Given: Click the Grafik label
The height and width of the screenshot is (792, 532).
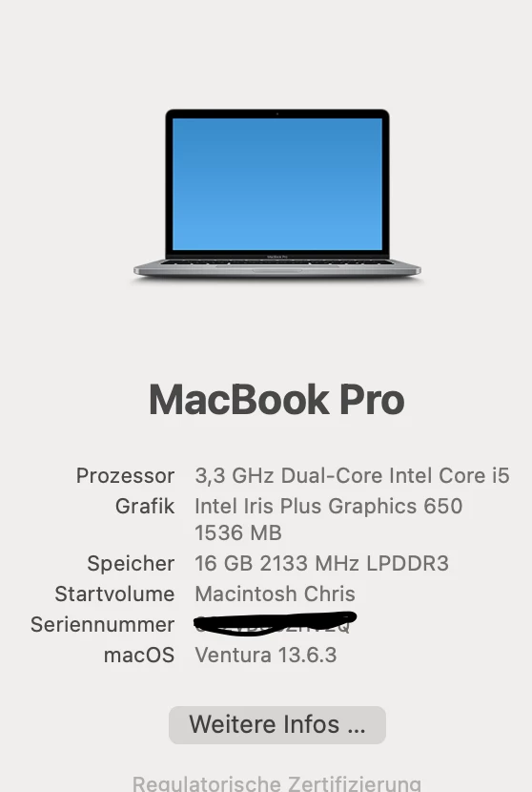Looking at the screenshot, I should [x=145, y=506].
